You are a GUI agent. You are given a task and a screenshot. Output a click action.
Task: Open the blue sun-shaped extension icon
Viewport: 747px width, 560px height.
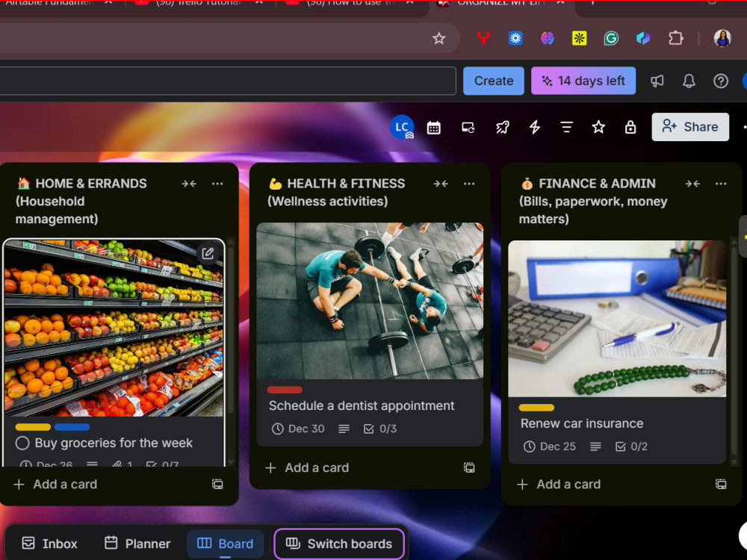click(515, 38)
